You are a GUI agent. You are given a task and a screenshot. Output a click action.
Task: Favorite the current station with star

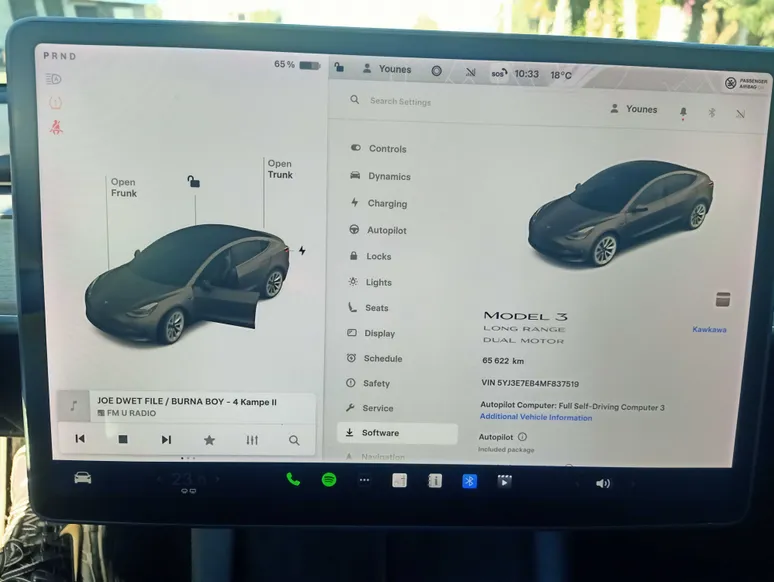[209, 440]
